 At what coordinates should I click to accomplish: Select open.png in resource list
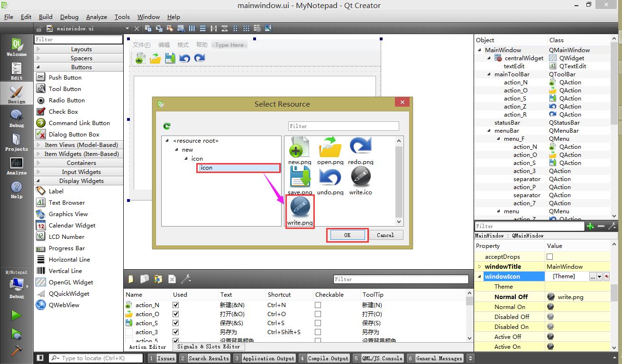[x=330, y=151]
